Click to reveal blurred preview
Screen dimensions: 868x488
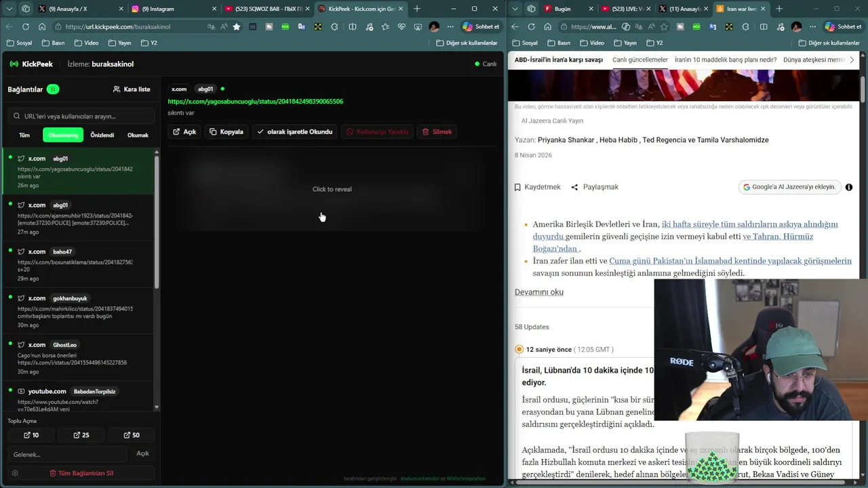[332, 189]
